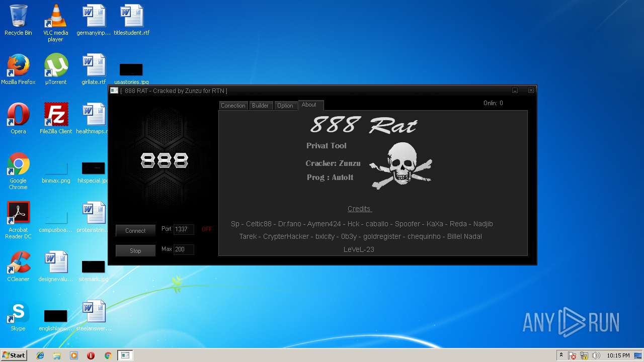Open the Option tab
The height and width of the screenshot is (362, 644).
[x=285, y=106]
